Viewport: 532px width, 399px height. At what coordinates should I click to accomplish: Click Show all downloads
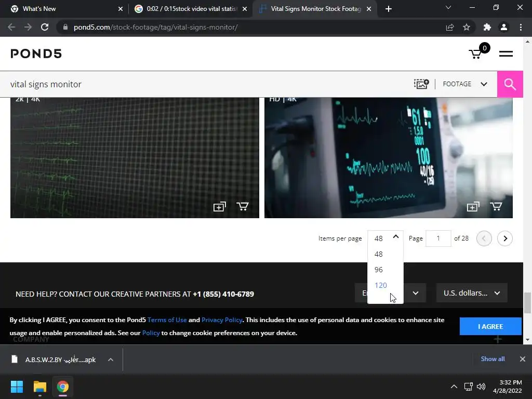coord(493,359)
